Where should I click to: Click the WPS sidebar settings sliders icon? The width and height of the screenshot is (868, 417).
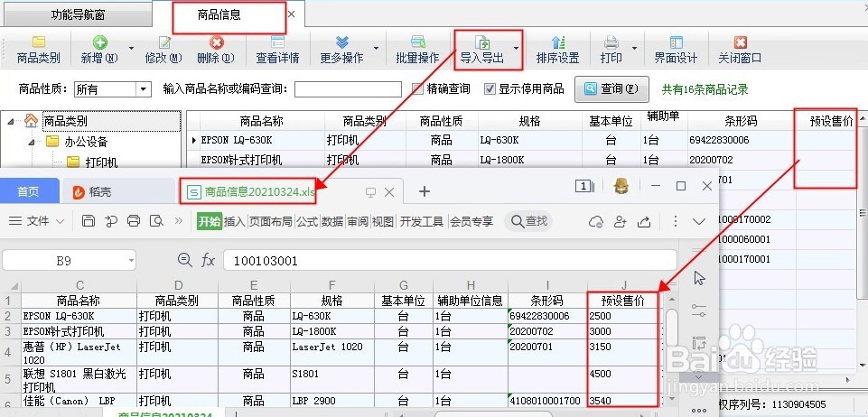[699, 310]
